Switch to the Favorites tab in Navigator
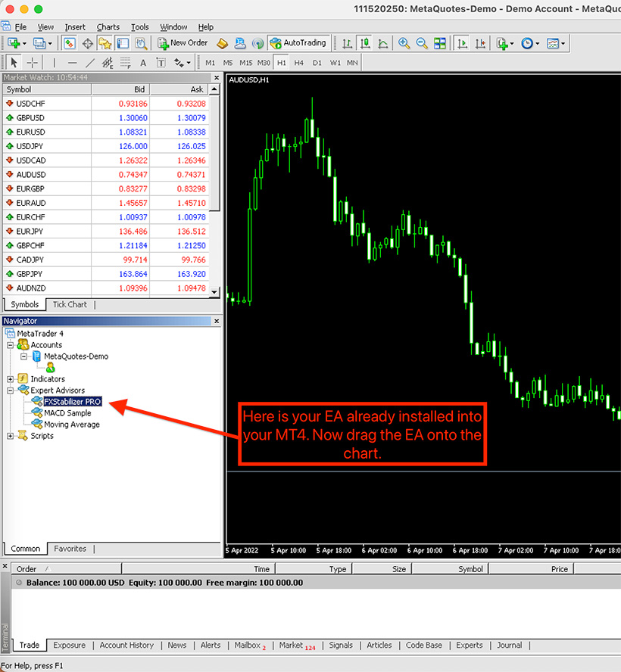Viewport: 621px width, 672px height. pos(70,549)
